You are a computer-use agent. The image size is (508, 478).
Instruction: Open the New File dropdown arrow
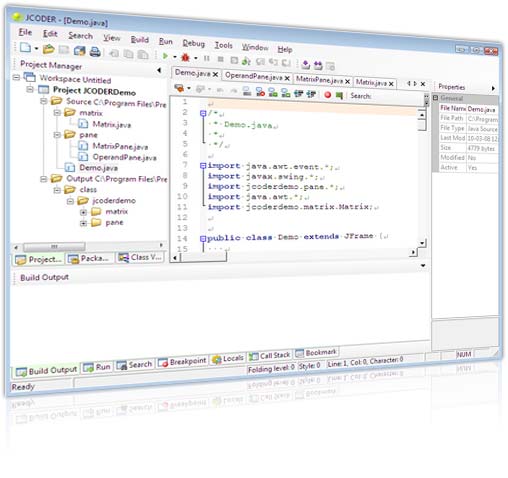pyautogui.click(x=36, y=49)
